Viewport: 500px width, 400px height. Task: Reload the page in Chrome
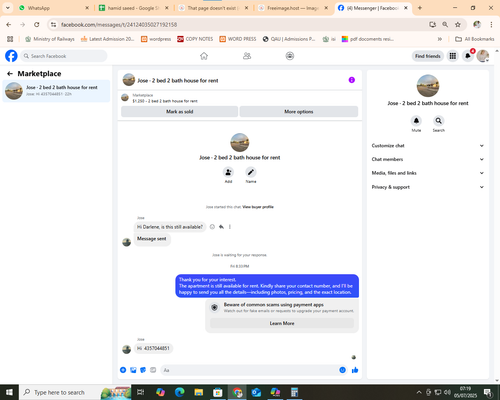pyautogui.click(x=37, y=24)
